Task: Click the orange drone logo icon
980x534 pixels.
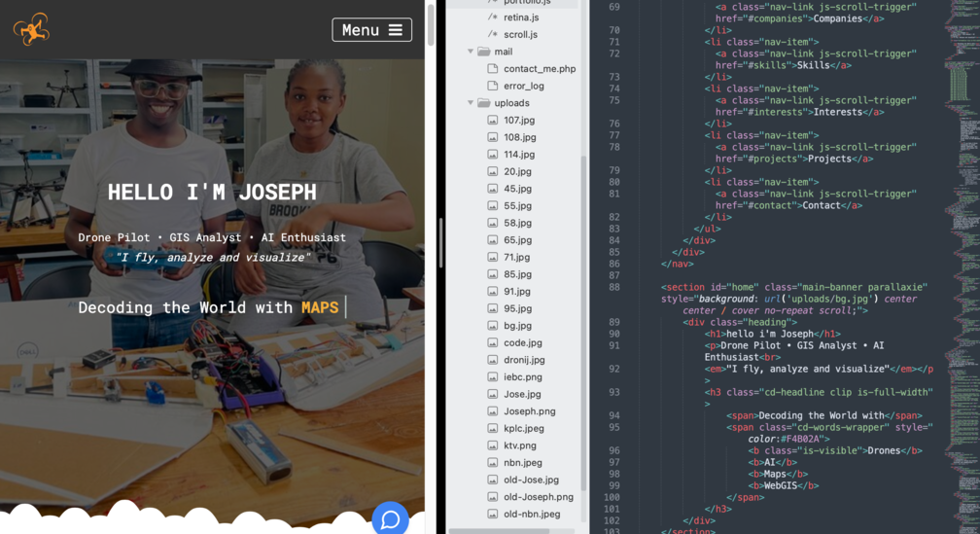Action: 31,29
